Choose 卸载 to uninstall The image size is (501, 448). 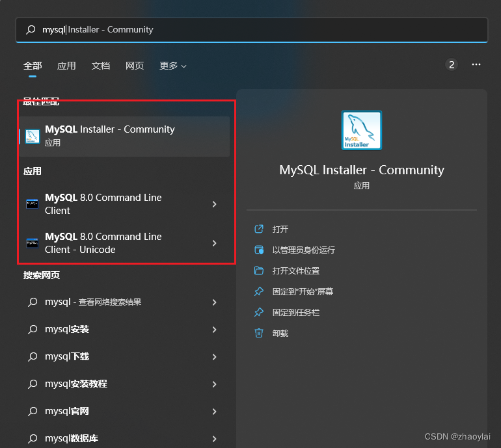point(280,334)
